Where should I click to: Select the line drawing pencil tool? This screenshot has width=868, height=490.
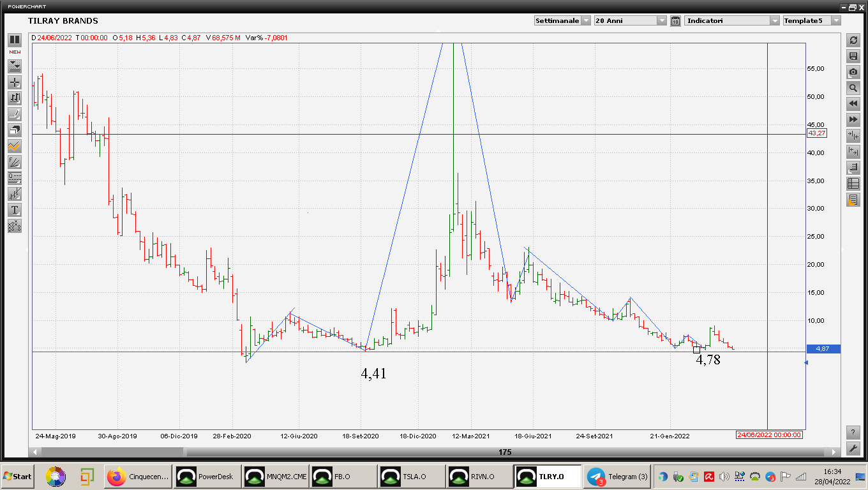[x=14, y=114]
